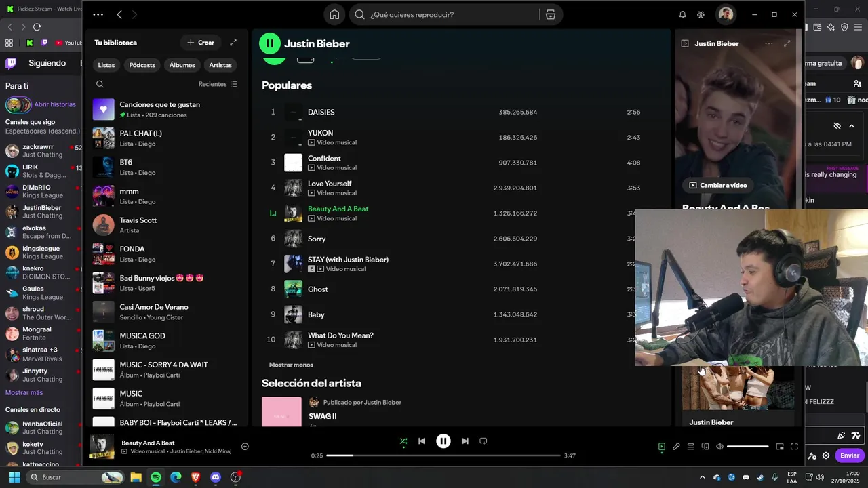
Task: Open Discord from the Windows taskbar
Action: 216,477
